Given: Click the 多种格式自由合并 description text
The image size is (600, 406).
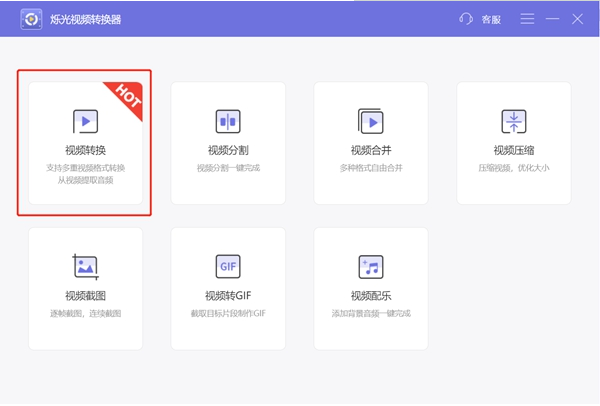Looking at the screenshot, I should [x=371, y=168].
